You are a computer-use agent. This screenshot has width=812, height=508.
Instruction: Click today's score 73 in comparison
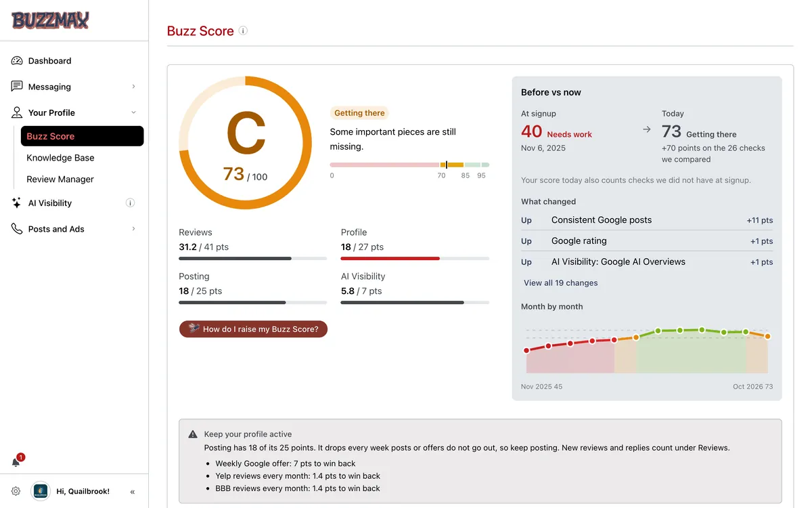click(672, 132)
